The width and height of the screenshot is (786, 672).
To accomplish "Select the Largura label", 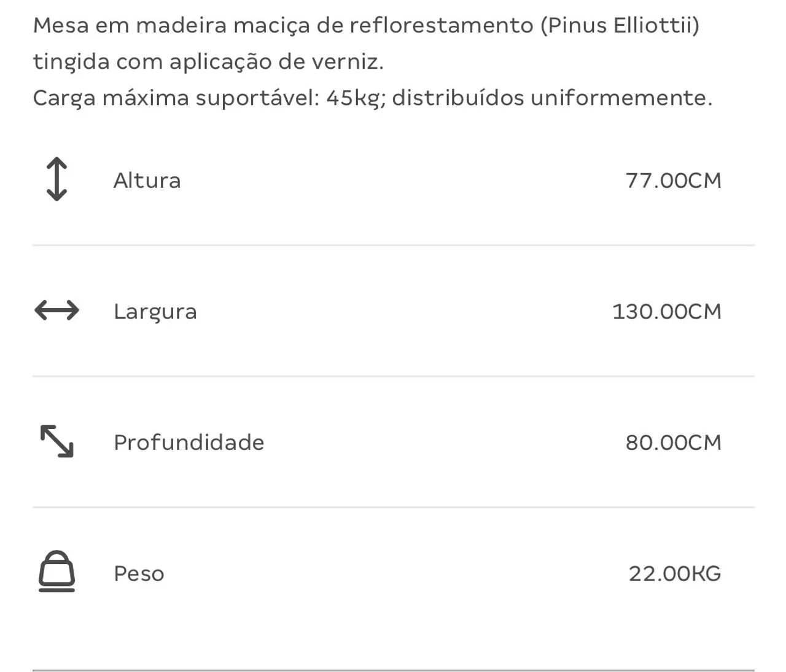I will pos(155,312).
